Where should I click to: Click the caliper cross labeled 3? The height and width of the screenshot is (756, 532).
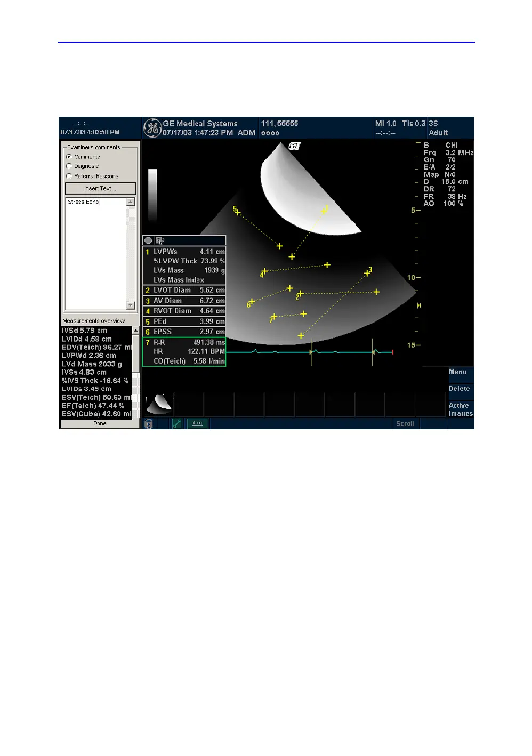[x=367, y=274]
